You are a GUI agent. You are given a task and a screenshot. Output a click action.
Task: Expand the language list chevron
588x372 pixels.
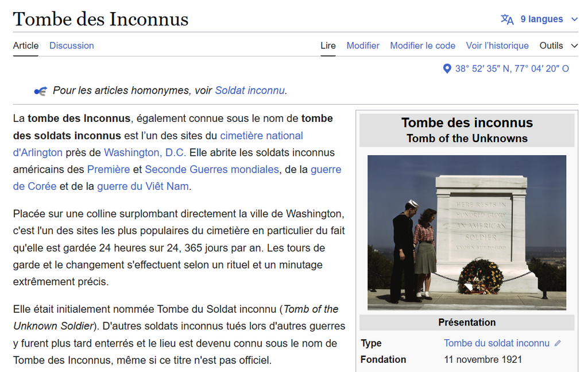click(x=574, y=19)
